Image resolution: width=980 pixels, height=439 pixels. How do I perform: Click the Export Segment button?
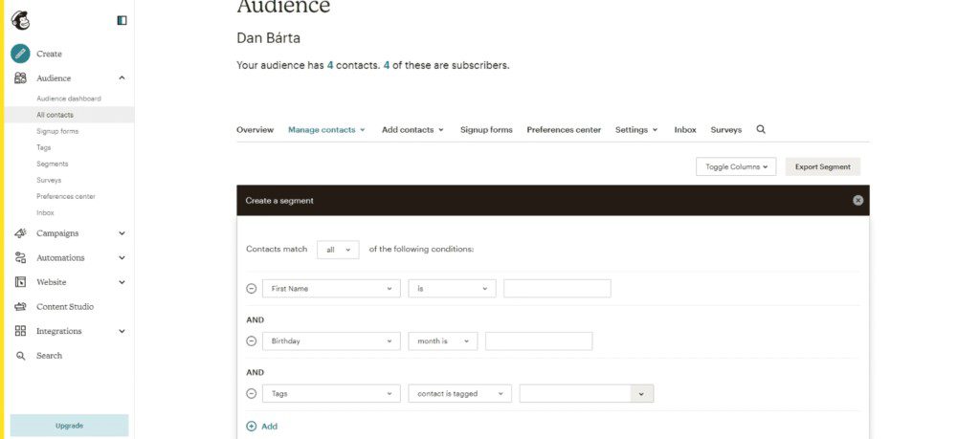(x=822, y=166)
